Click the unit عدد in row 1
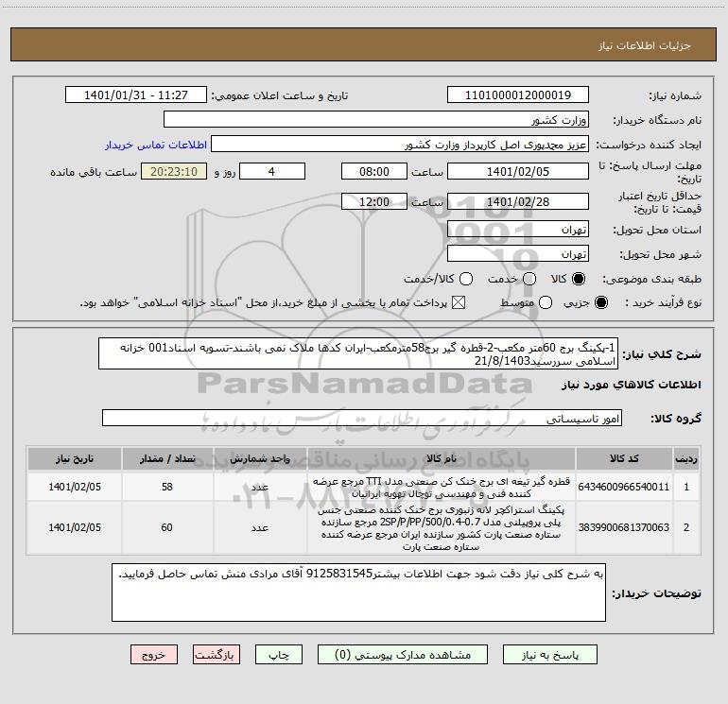Screen dimensions: 728x704 (260, 487)
